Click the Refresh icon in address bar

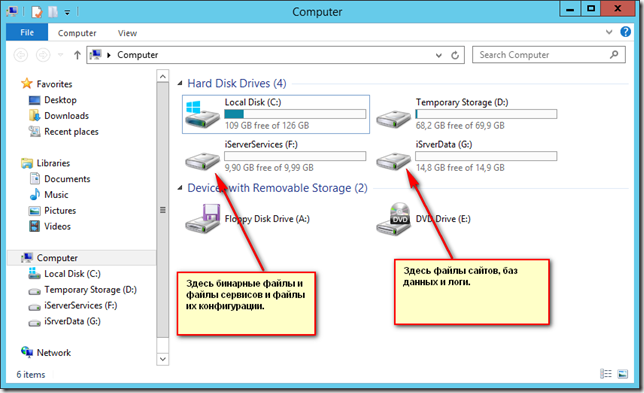point(455,55)
